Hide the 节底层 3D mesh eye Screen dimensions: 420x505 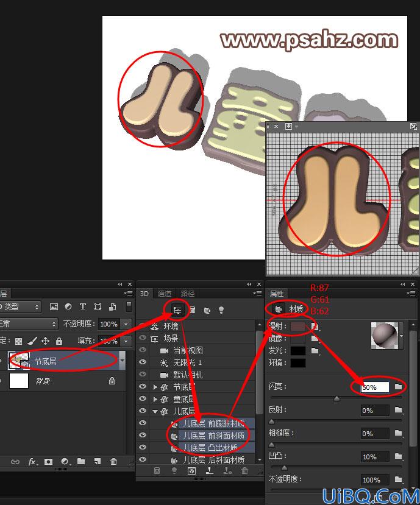point(143,386)
